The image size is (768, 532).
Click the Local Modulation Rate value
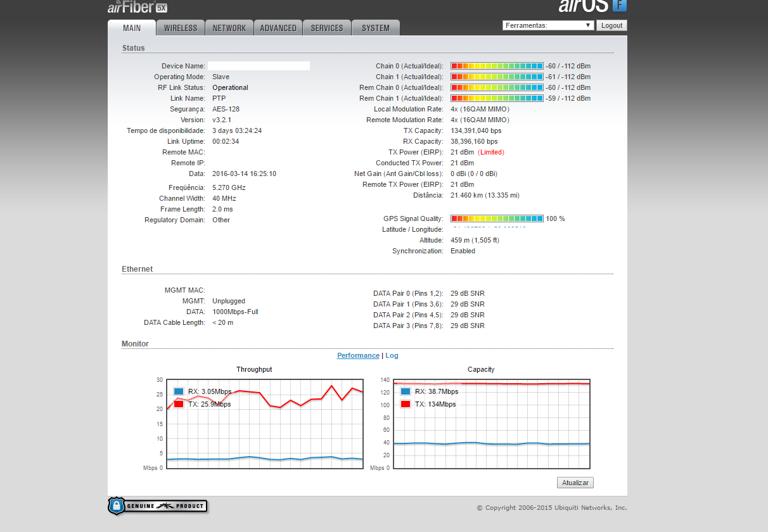point(480,109)
